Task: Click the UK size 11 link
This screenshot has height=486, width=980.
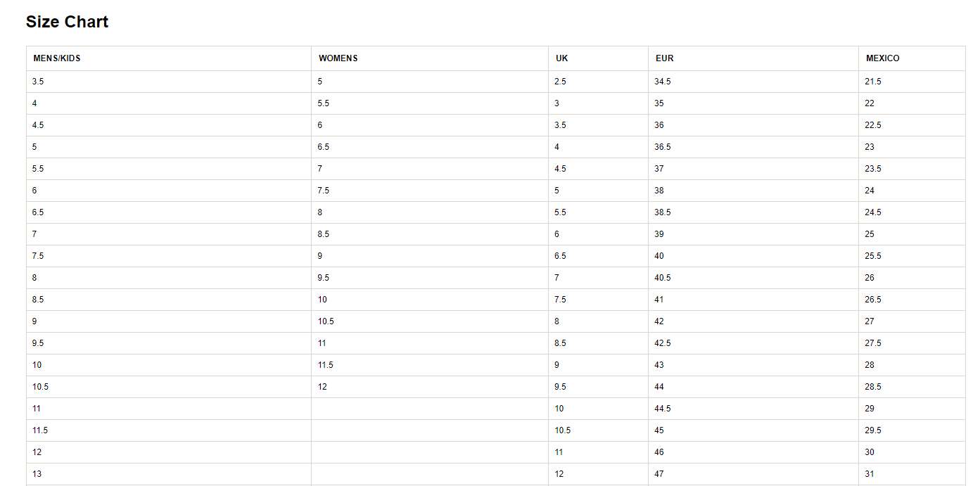Action: [559, 452]
